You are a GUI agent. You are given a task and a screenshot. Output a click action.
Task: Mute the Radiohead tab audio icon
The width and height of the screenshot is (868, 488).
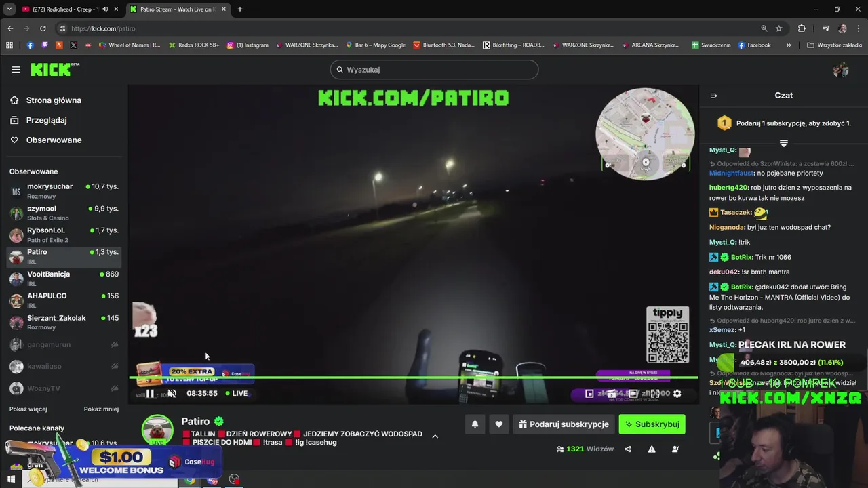(105, 9)
